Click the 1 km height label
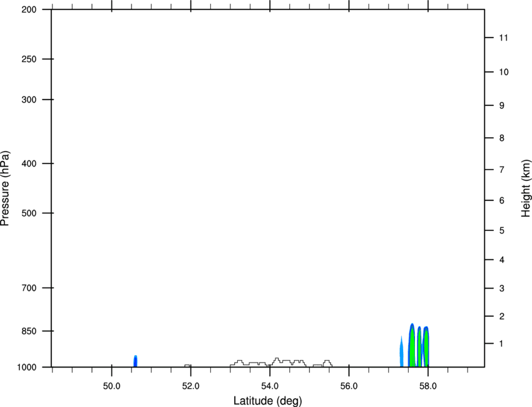532x407 pixels. [x=502, y=344]
